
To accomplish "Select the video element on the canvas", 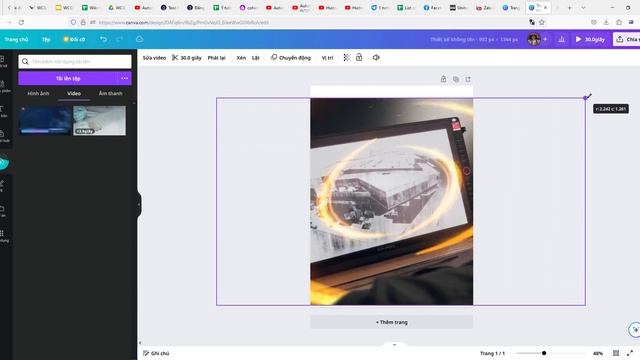I will pyautogui.click(x=391, y=201).
